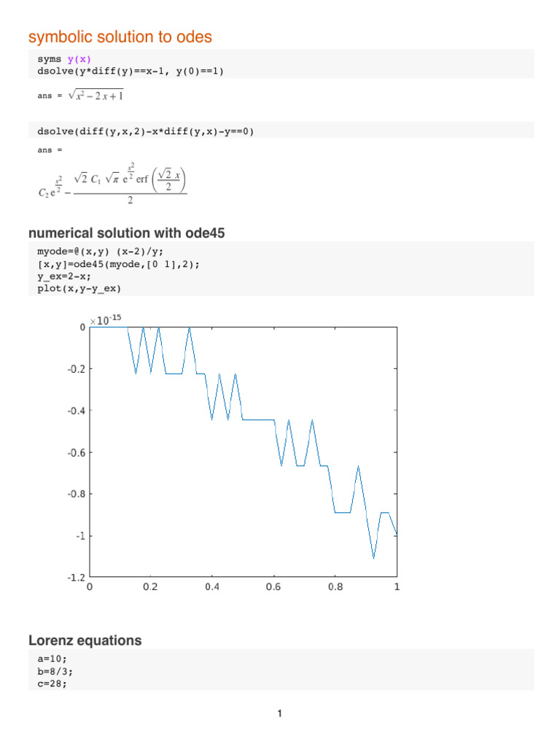Image resolution: width=560 pixels, height=747 pixels.
Task: Click the ode45 call code line
Action: (x=118, y=266)
